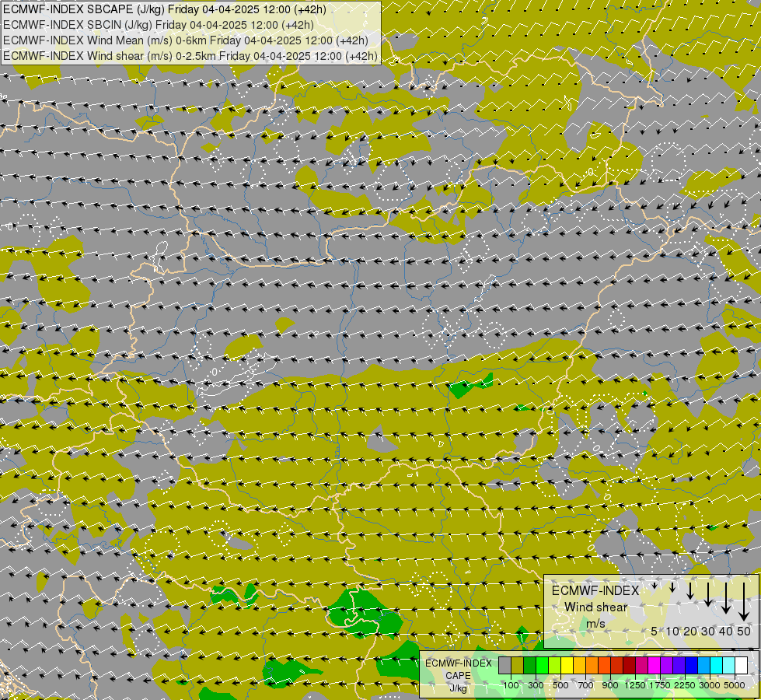The height and width of the screenshot is (700, 761).
Task: Click the cyan CAPE legend swatch
Action: click(x=716, y=665)
